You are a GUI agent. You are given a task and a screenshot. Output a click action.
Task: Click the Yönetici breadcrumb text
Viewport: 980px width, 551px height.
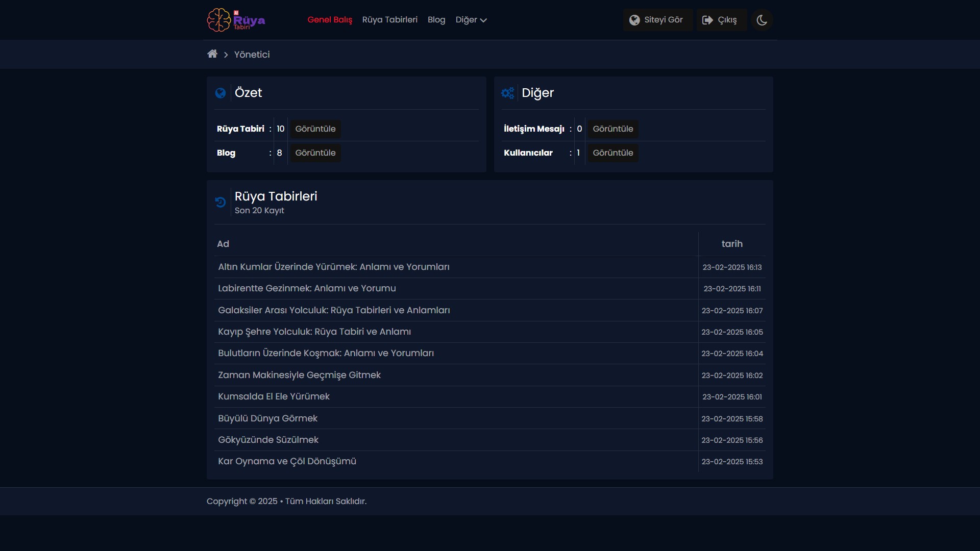[x=252, y=55]
